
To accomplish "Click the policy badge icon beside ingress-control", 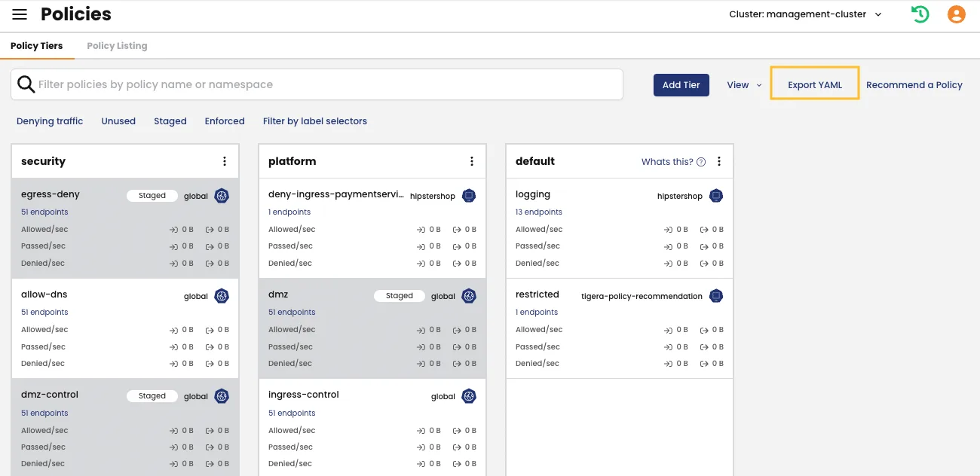I will (x=469, y=395).
